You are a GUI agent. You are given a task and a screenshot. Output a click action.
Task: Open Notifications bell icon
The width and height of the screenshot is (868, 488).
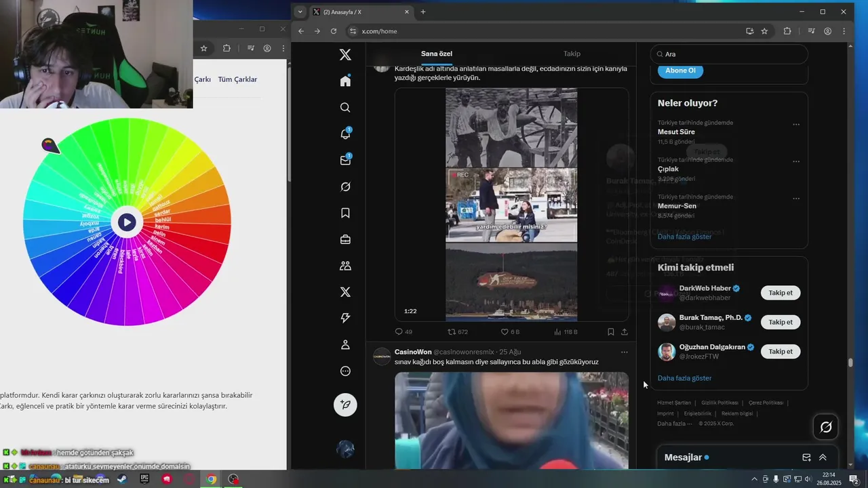coord(345,134)
